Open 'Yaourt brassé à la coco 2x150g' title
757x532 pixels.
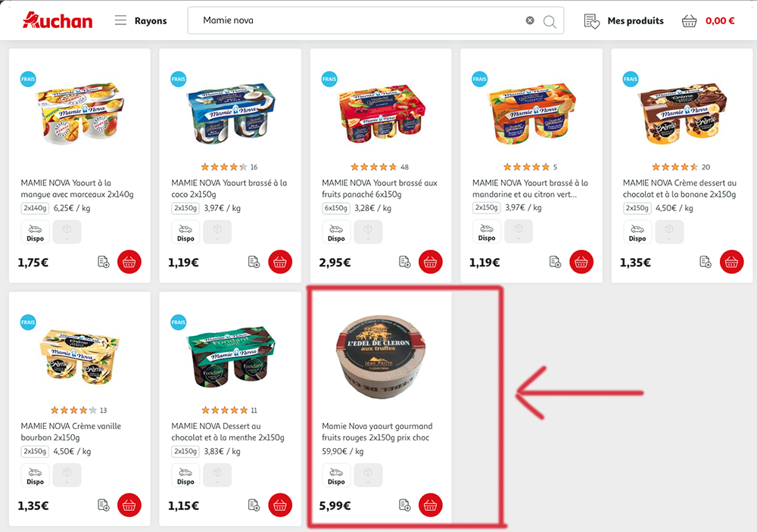[229, 188]
